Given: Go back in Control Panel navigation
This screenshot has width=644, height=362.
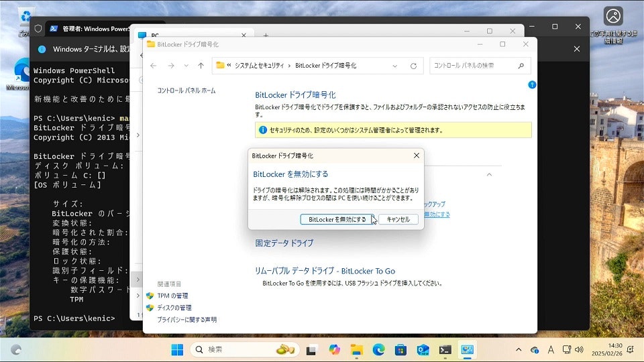Looking at the screenshot, I should click(x=153, y=66).
